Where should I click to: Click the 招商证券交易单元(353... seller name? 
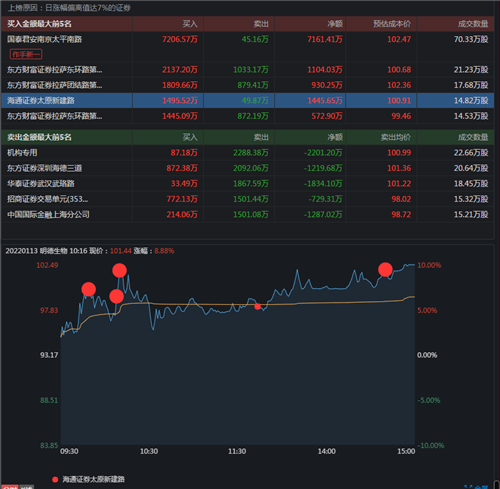pyautogui.click(x=48, y=199)
